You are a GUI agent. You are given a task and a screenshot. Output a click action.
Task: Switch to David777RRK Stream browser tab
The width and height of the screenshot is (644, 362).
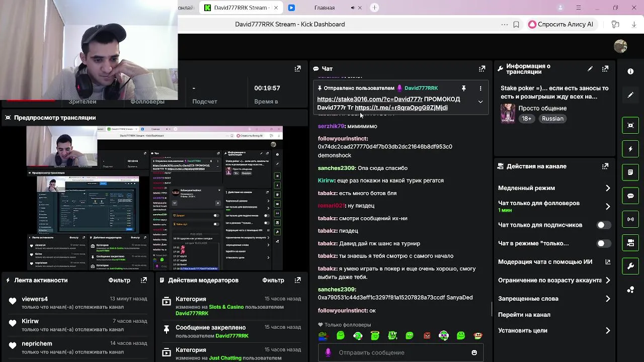(240, 8)
